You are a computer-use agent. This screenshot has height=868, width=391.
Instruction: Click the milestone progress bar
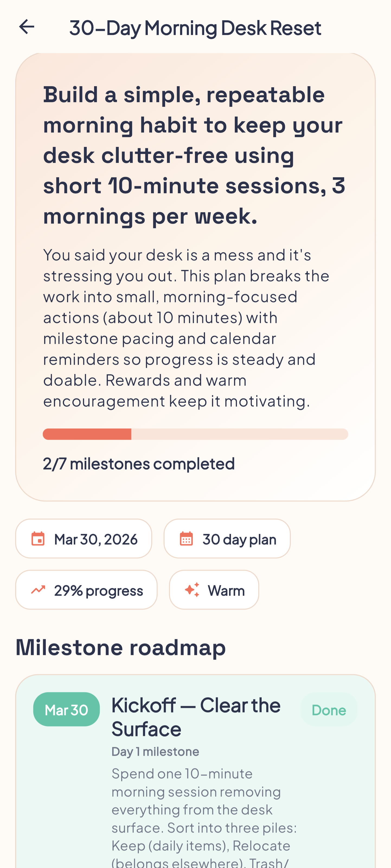coord(195,434)
